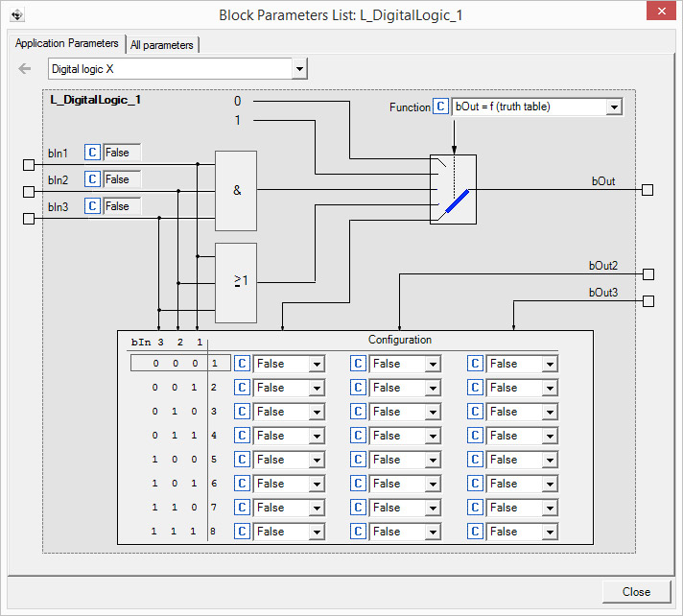This screenshot has width=683, height=616.
Task: Switch to the All parameters tab
Action: [x=162, y=45]
